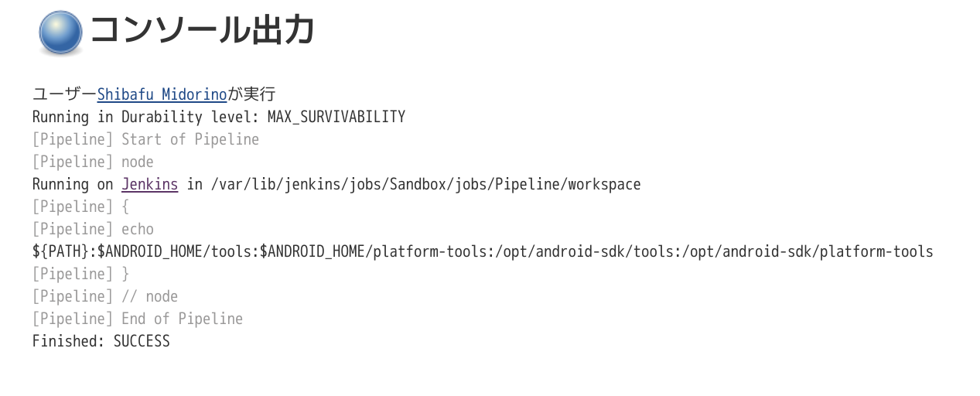Click the ${PATH} token in echo output
980x396 pixels.
tap(60, 251)
